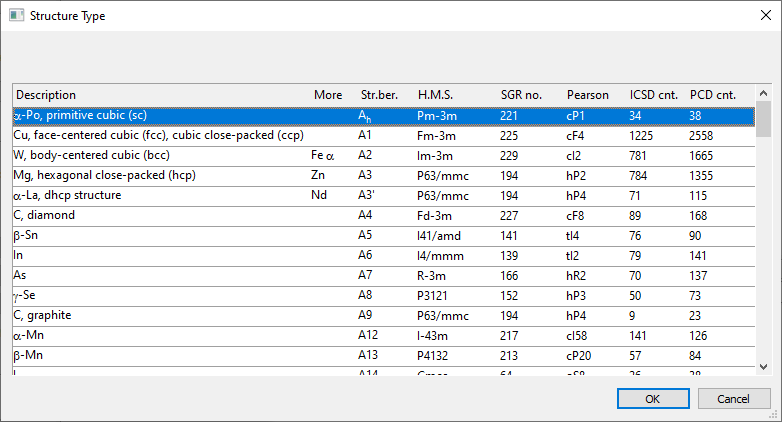Click the scrollbar up arrow

click(763, 93)
